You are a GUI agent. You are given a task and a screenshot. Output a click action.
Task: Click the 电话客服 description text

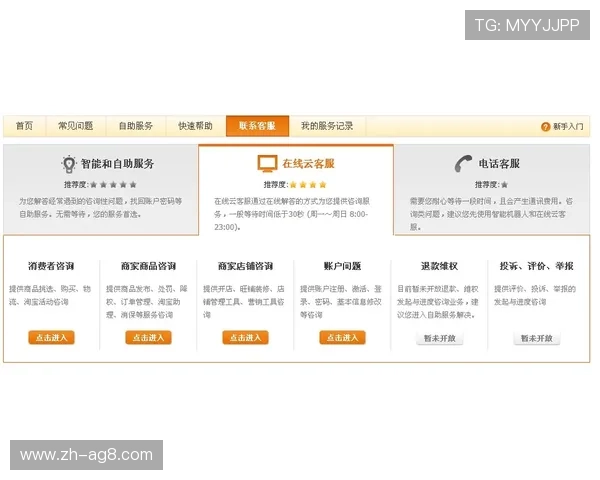491,214
